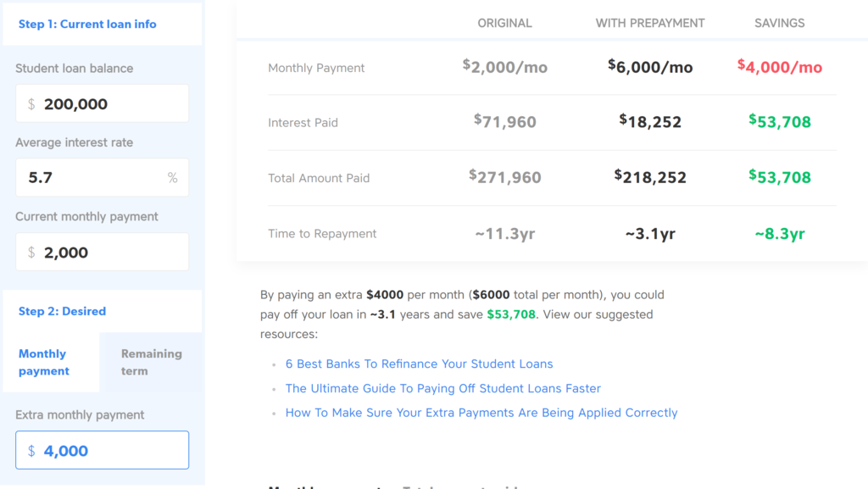This screenshot has width=868, height=489.
Task: Open Ultimate Guide To Paying Off link
Action: [442, 388]
